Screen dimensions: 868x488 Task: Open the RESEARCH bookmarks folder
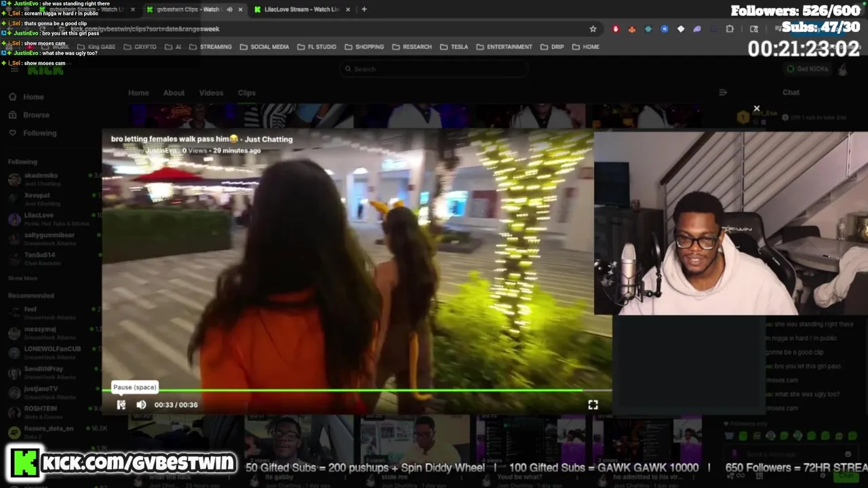click(412, 47)
